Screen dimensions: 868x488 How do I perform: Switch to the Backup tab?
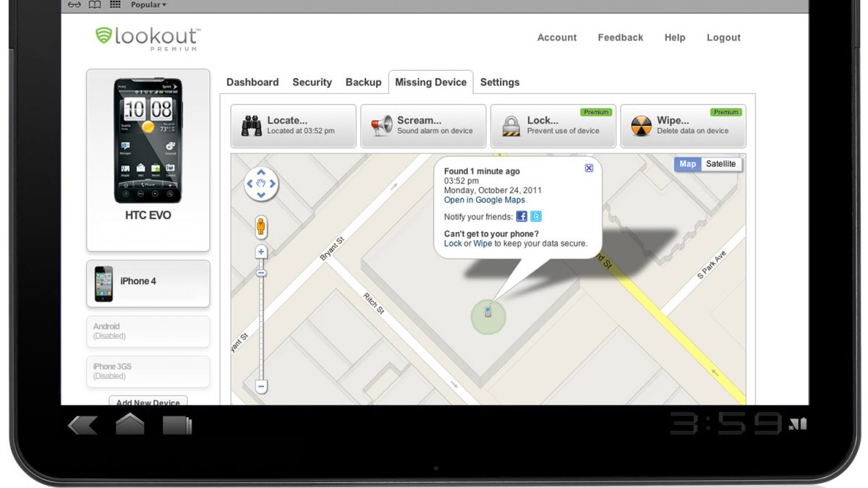pyautogui.click(x=363, y=82)
